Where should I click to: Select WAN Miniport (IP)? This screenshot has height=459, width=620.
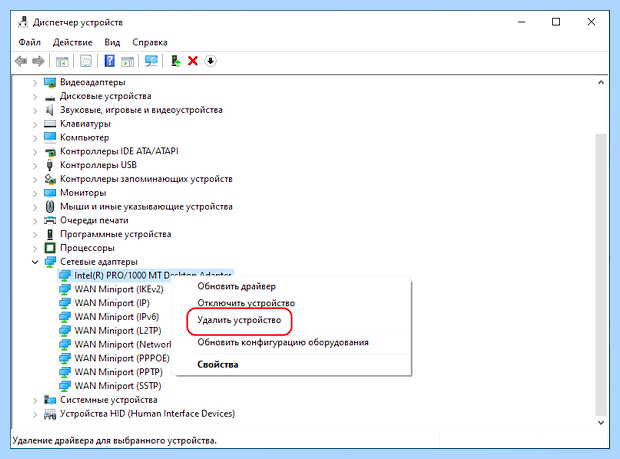click(x=112, y=303)
